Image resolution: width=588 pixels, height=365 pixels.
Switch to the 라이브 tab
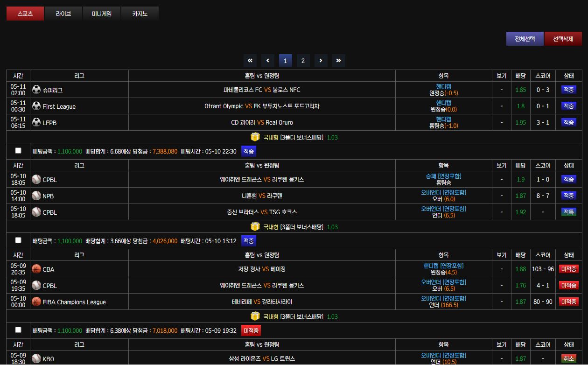pos(63,14)
